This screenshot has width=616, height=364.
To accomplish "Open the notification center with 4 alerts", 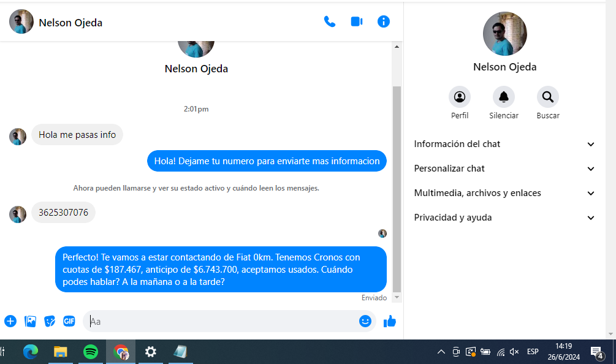I will click(597, 352).
